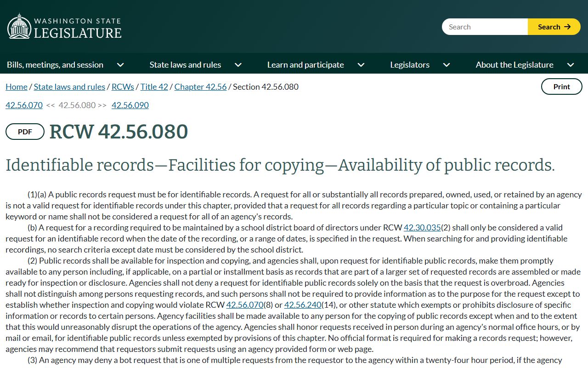
Task: Go to the Home breadcrumb link
Action: tap(17, 86)
